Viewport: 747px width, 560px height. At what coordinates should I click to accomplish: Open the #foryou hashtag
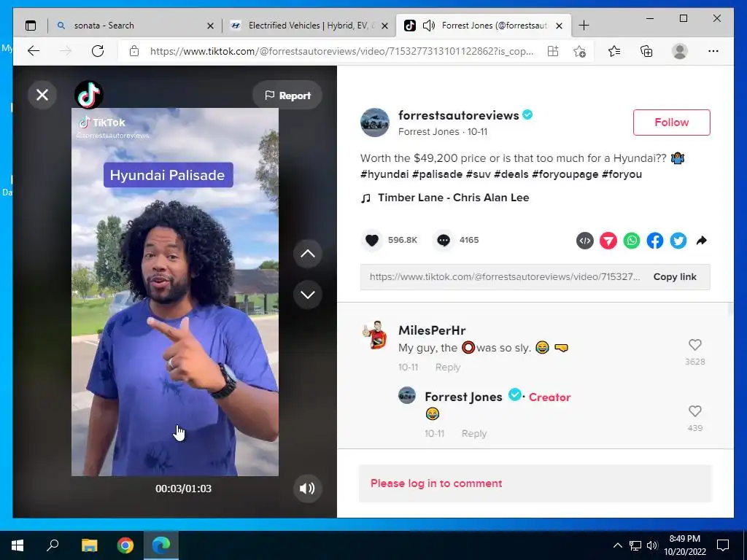pos(622,174)
